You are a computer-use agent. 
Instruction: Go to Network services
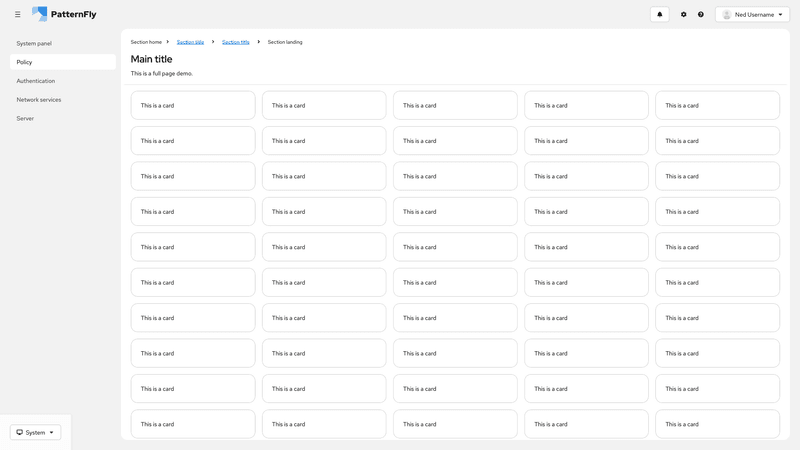(39, 100)
